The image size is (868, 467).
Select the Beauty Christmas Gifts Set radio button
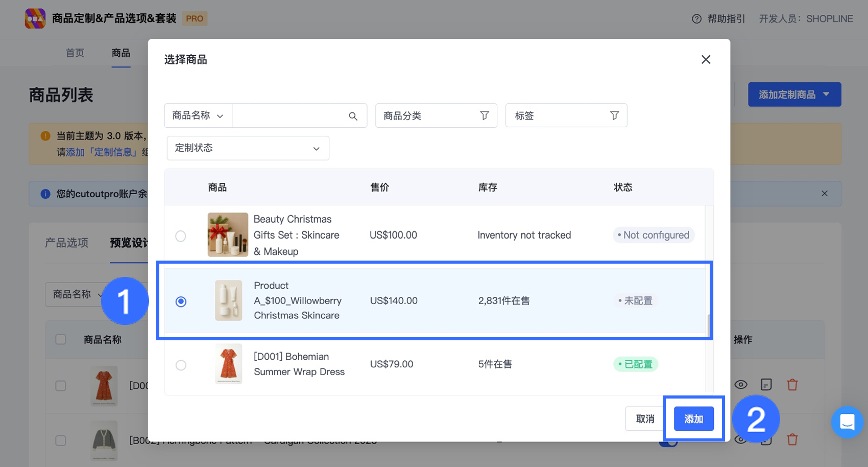click(181, 236)
